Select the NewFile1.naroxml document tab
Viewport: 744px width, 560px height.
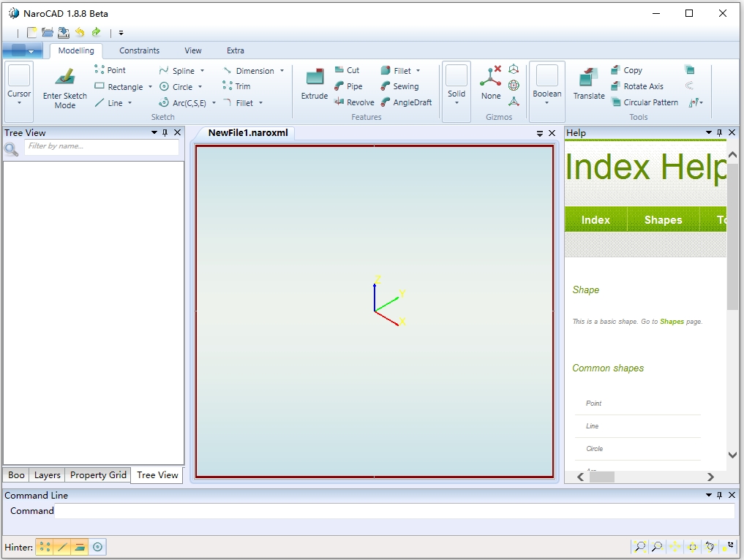[248, 133]
